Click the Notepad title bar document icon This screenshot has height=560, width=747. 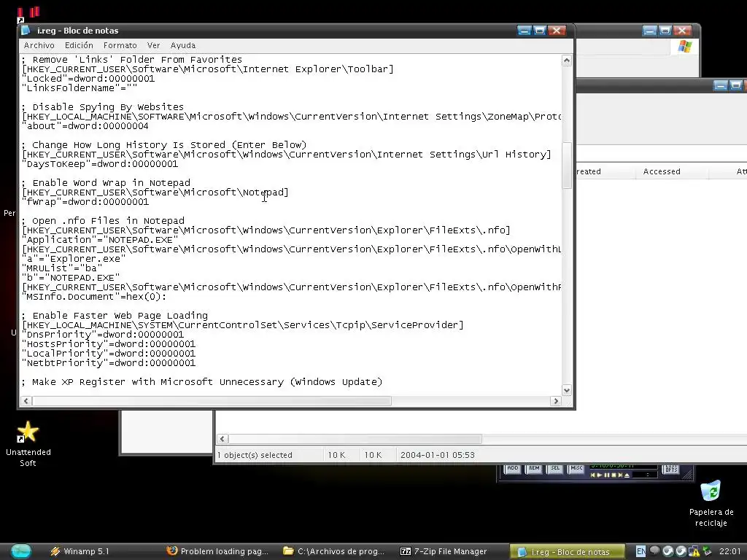pos(26,31)
